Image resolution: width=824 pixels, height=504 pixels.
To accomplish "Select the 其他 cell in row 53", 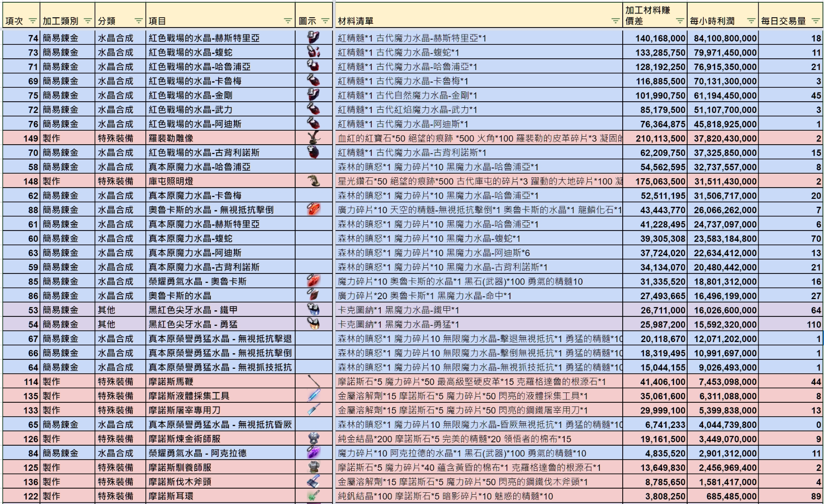I will (x=121, y=310).
